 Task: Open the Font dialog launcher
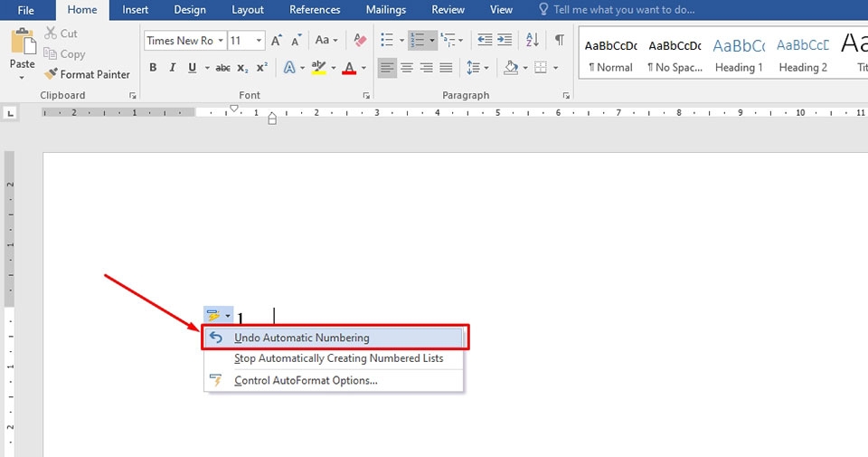366,96
